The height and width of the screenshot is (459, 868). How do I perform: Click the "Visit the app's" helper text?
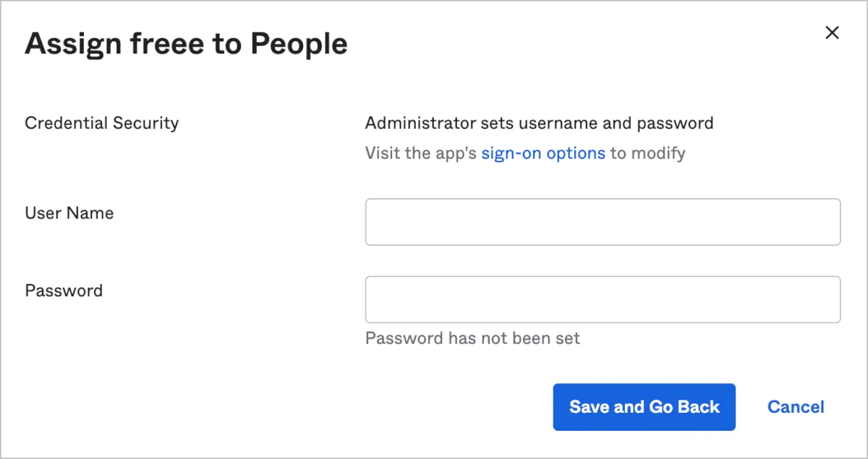(421, 153)
